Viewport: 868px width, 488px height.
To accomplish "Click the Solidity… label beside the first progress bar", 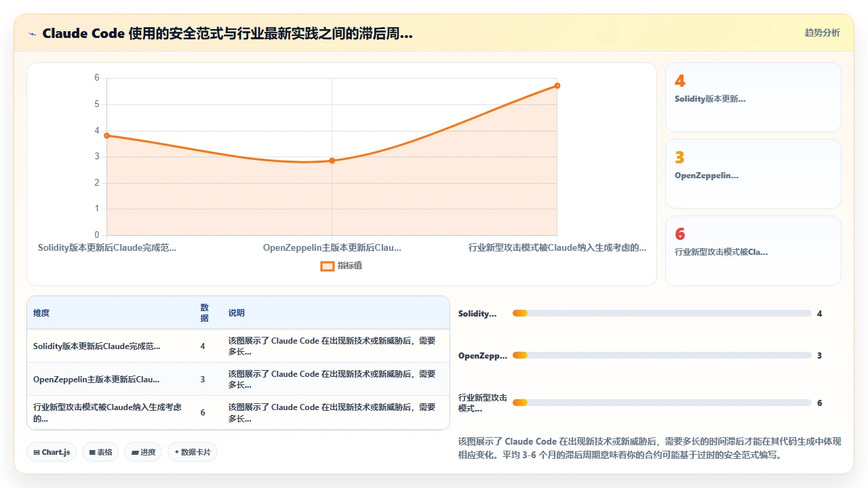I will [x=477, y=314].
